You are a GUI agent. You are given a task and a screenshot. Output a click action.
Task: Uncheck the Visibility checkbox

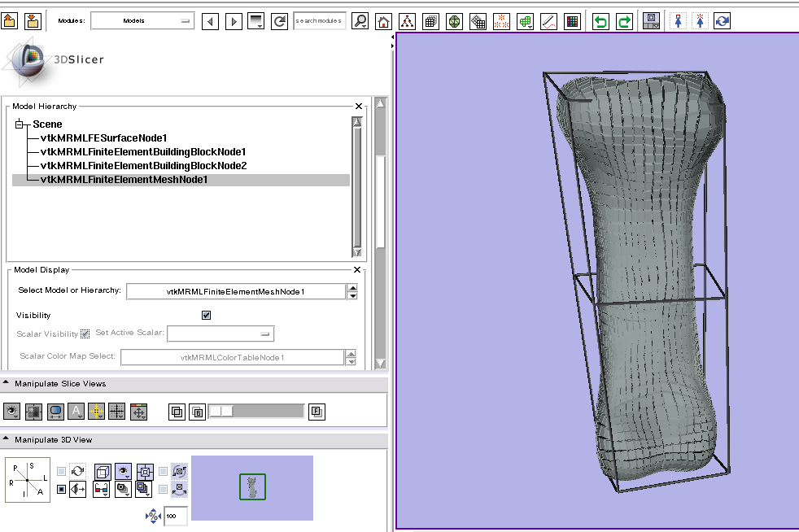[206, 316]
